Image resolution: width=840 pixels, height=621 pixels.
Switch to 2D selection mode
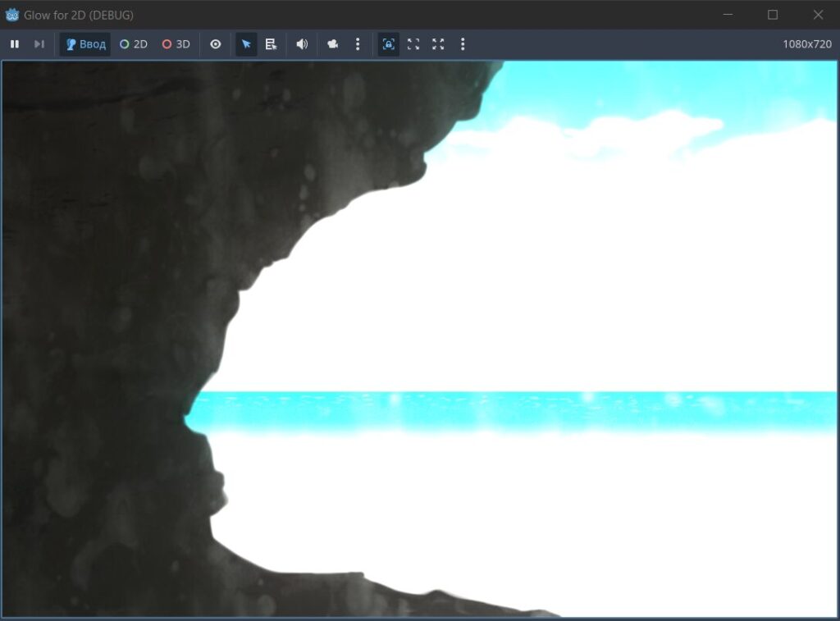[x=134, y=44]
